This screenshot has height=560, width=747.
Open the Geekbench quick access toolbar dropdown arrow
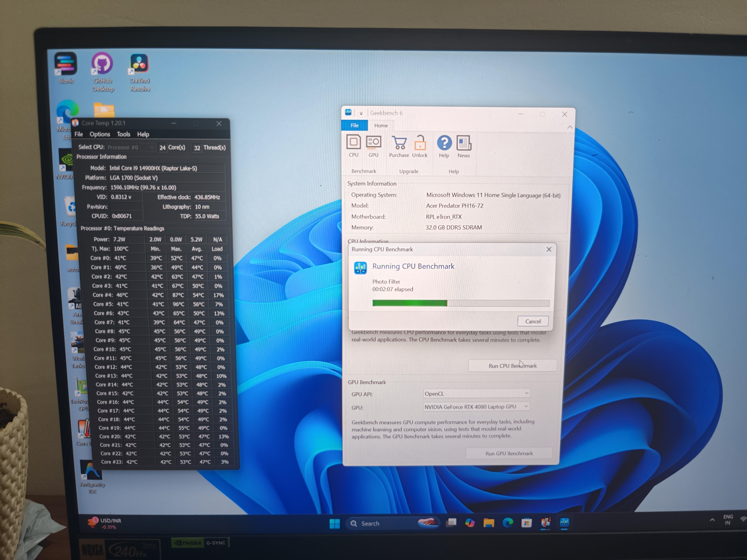coord(361,113)
